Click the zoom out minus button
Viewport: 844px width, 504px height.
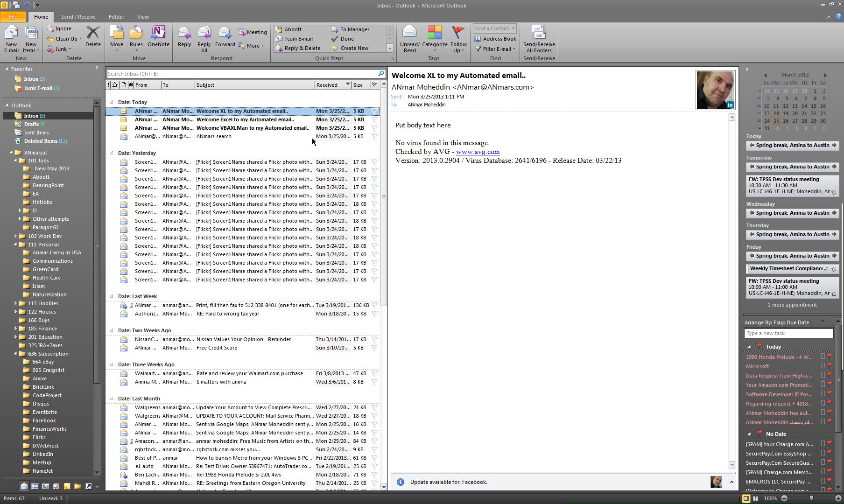pos(784,498)
